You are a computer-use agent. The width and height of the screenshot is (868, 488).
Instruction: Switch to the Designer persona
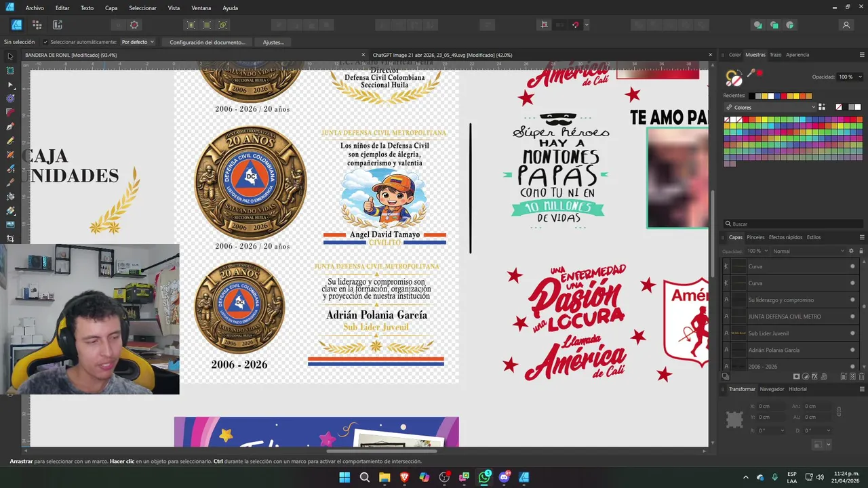[17, 25]
